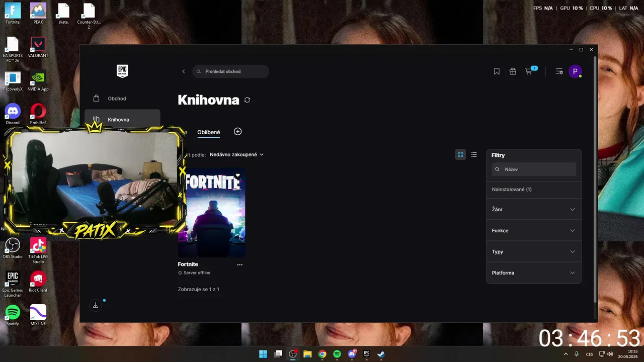Expand the Funkce filter section
644x362 pixels.
point(534,230)
